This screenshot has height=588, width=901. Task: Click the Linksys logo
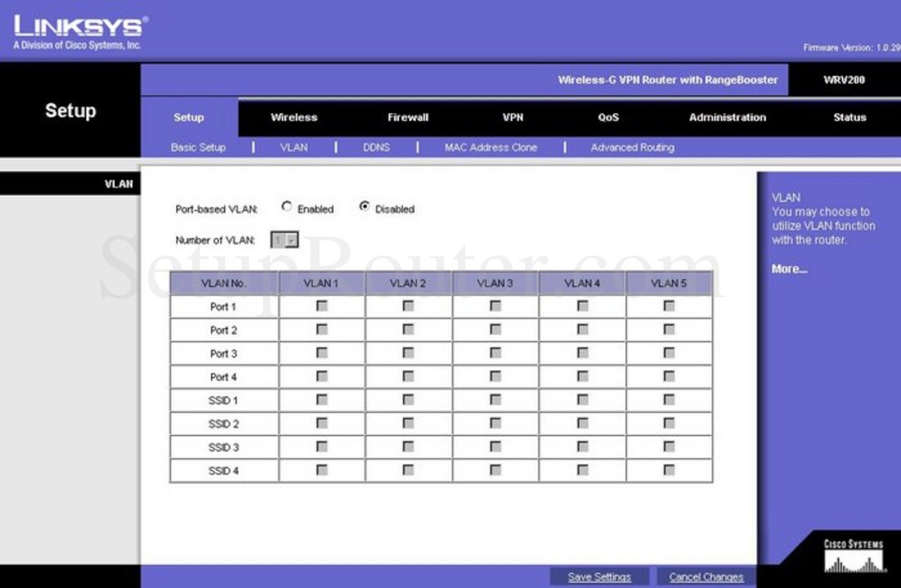[79, 31]
